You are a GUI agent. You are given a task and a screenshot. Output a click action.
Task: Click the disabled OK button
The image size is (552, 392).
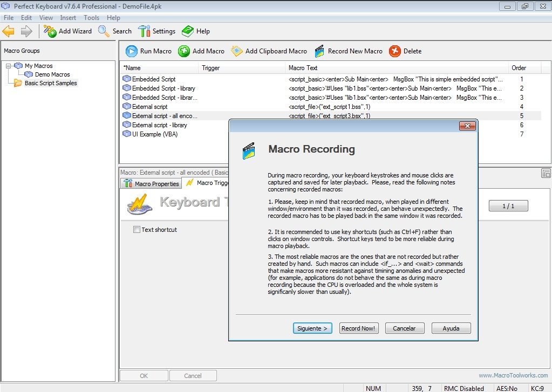tap(144, 376)
